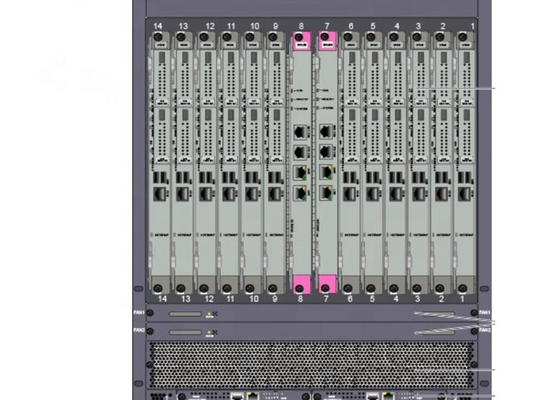Click the FAN1 label on the left
This screenshot has height=400, width=560.
pyautogui.click(x=139, y=312)
